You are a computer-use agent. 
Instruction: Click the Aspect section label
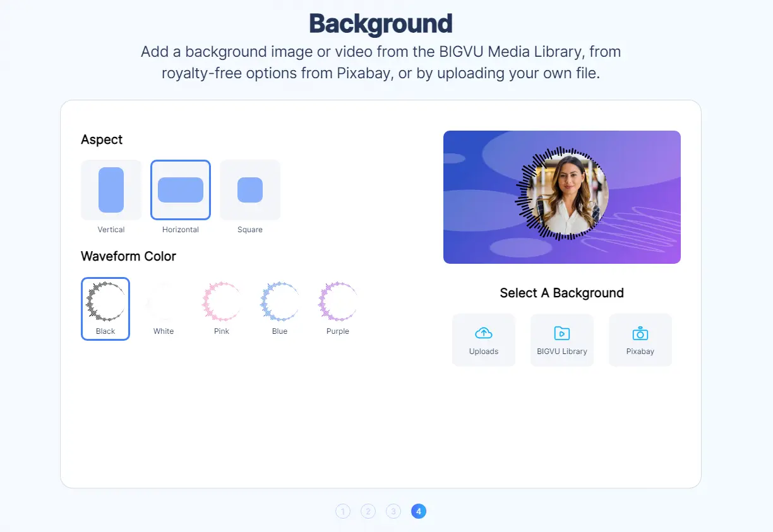pos(102,140)
